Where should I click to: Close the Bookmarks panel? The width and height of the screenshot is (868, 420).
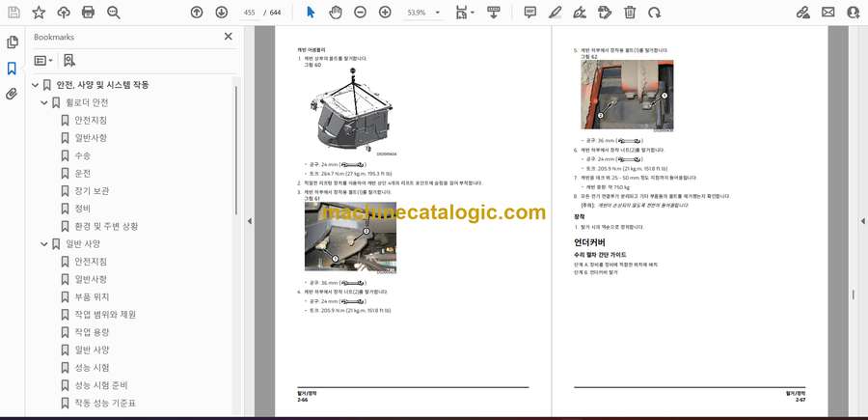pos(229,37)
